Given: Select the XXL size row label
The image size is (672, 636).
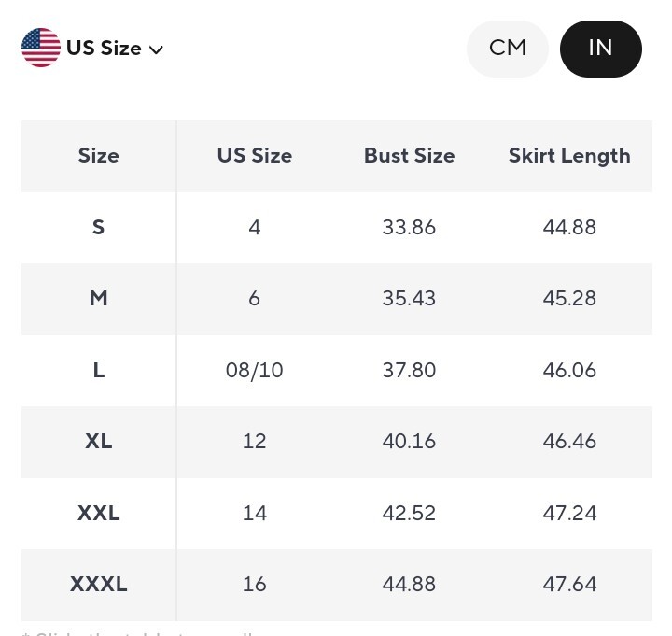Looking at the screenshot, I should 99,513.
